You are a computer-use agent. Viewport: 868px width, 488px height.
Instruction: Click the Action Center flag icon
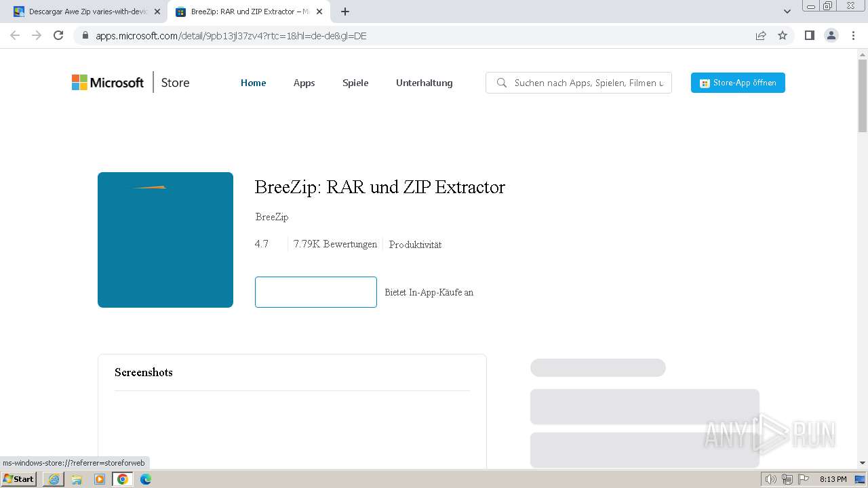point(804,479)
